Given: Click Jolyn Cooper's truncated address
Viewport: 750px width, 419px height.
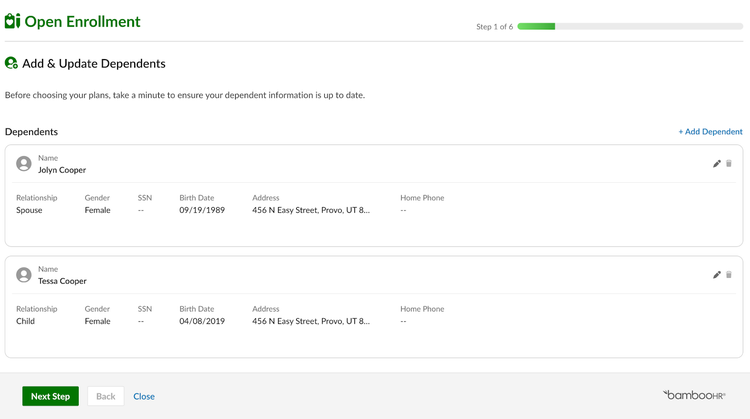Looking at the screenshot, I should [x=311, y=210].
